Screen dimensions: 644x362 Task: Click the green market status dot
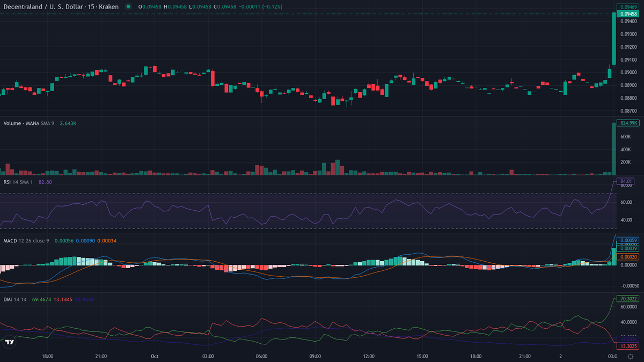[128, 6]
